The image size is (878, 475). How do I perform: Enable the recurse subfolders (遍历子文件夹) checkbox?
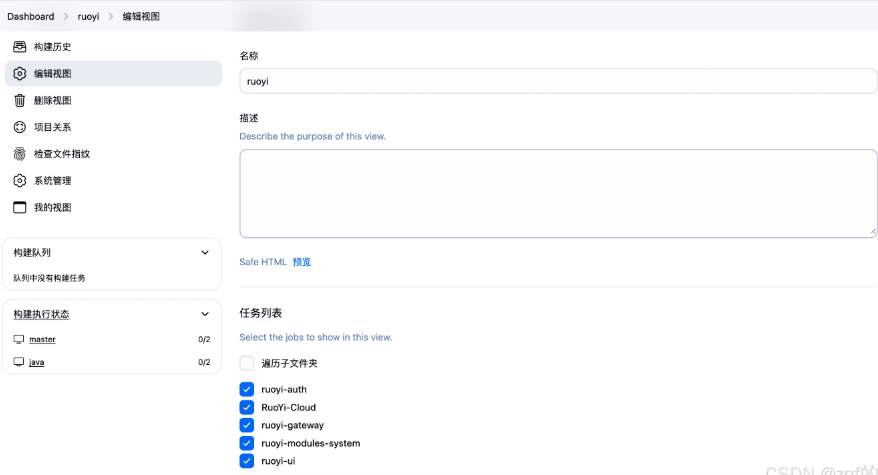pyautogui.click(x=247, y=363)
